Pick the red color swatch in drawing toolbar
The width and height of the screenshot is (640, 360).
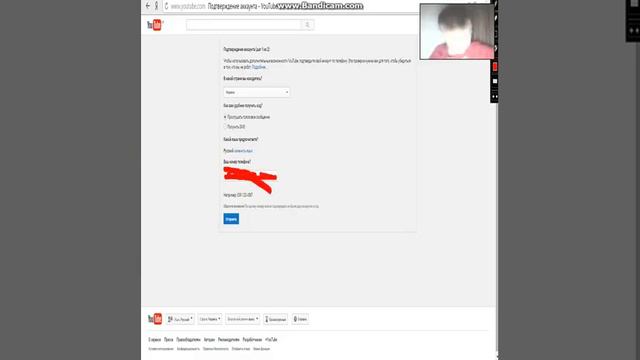(495, 67)
